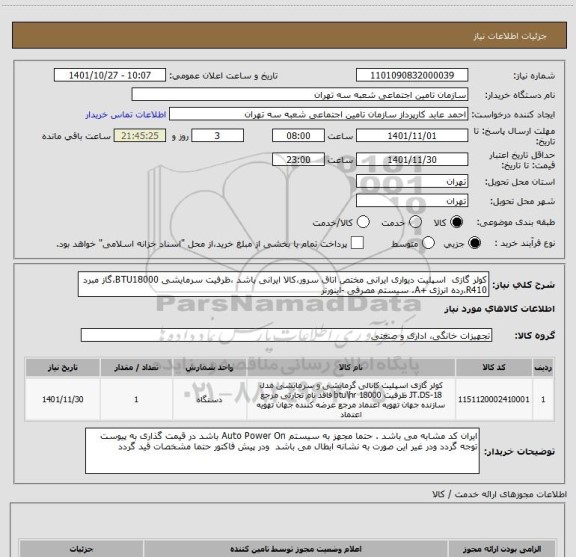Screen dimensions: 576x557
Task: Click the نام کالا column header
Action: coord(351,367)
